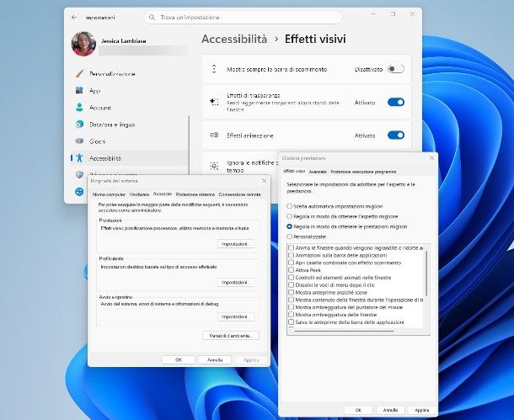Click the Accessibilità breadcrumb link

[x=234, y=39]
